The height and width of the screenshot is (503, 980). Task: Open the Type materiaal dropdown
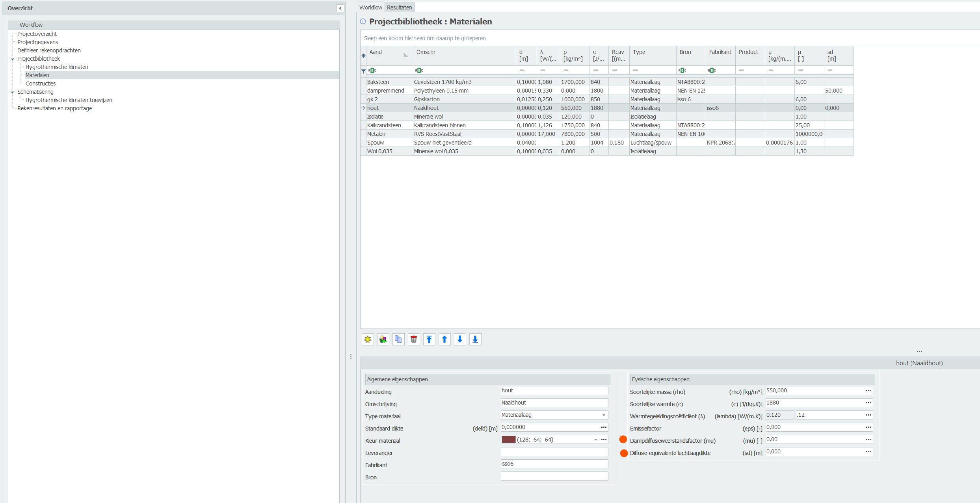pyautogui.click(x=603, y=415)
